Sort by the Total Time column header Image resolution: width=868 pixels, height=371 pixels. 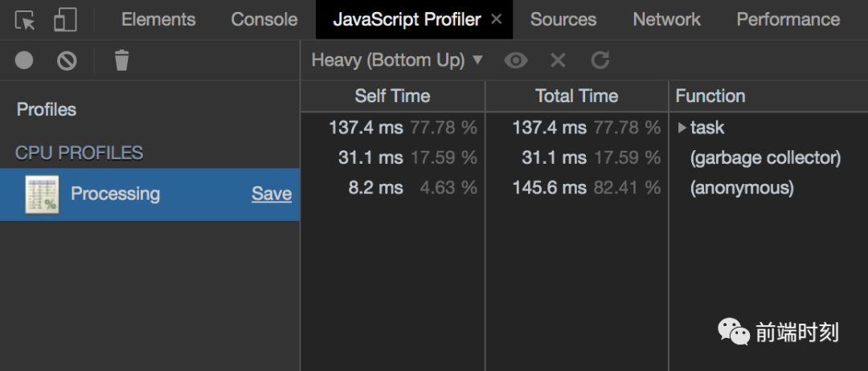(576, 96)
